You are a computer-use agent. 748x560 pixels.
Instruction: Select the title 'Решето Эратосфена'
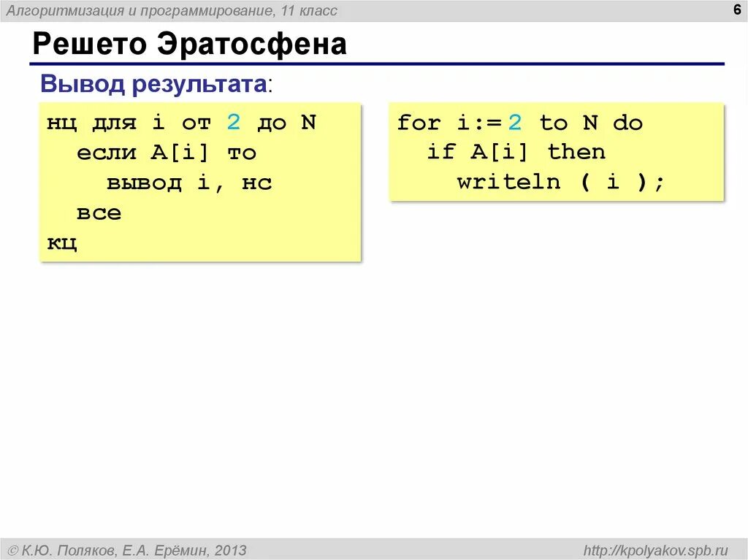point(189,44)
